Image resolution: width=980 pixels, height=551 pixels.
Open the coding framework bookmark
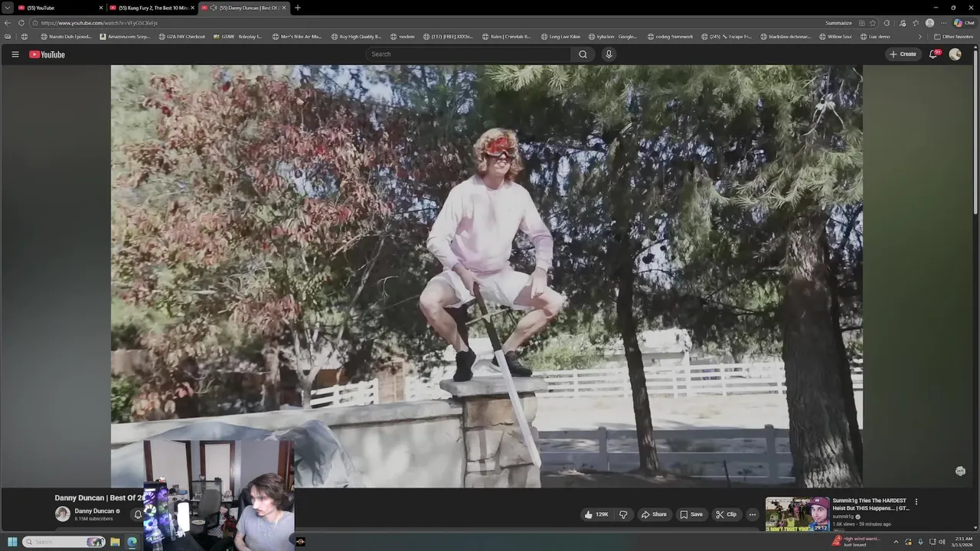click(670, 36)
